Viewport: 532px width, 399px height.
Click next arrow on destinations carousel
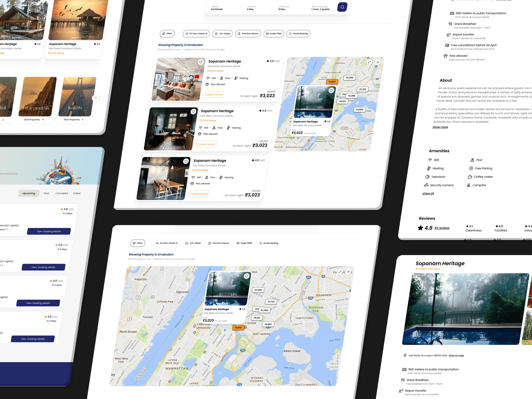pyautogui.click(x=96, y=98)
